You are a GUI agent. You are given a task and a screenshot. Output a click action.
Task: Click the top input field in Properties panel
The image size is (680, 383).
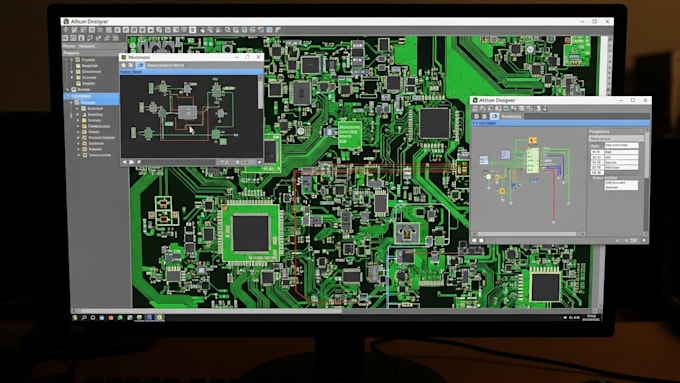[x=621, y=145]
